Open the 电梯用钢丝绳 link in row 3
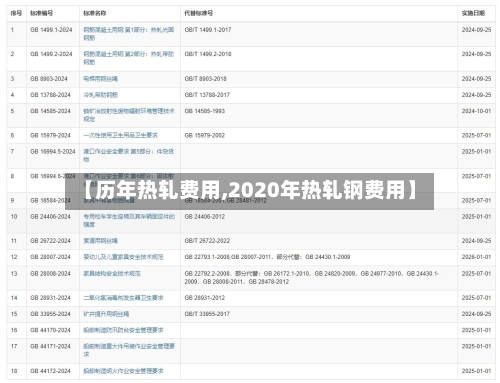This screenshot has height=383, width=500. coord(100,79)
